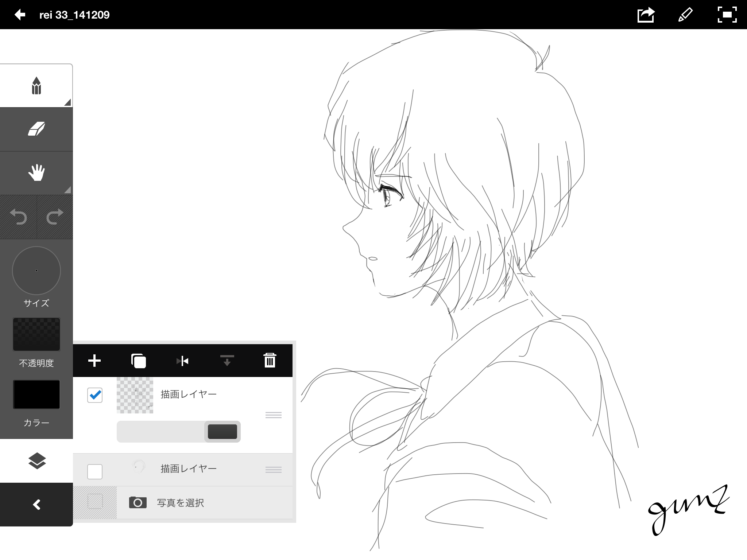Add a new layer with plus icon
Viewport: 747px width, 560px height.
[94, 361]
